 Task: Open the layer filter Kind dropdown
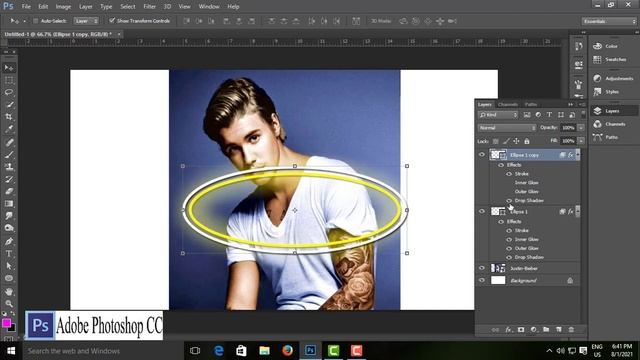click(498, 115)
